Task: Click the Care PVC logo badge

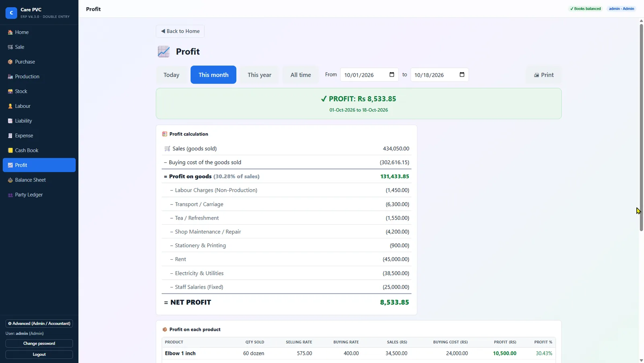Action: tap(11, 13)
